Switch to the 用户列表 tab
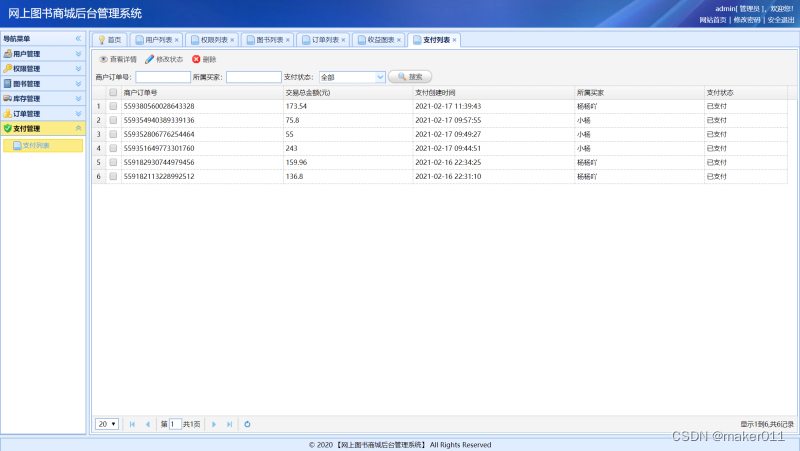The width and height of the screenshot is (800, 451). pyautogui.click(x=154, y=40)
